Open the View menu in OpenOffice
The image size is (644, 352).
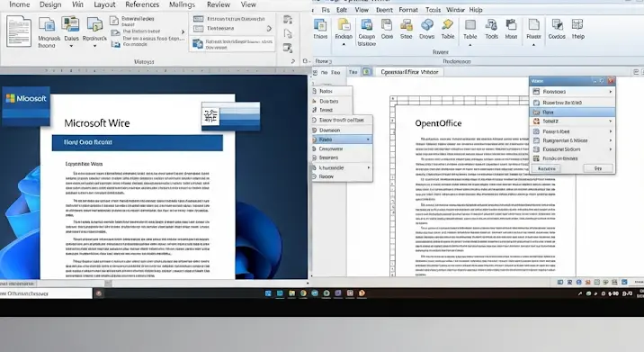tap(362, 10)
